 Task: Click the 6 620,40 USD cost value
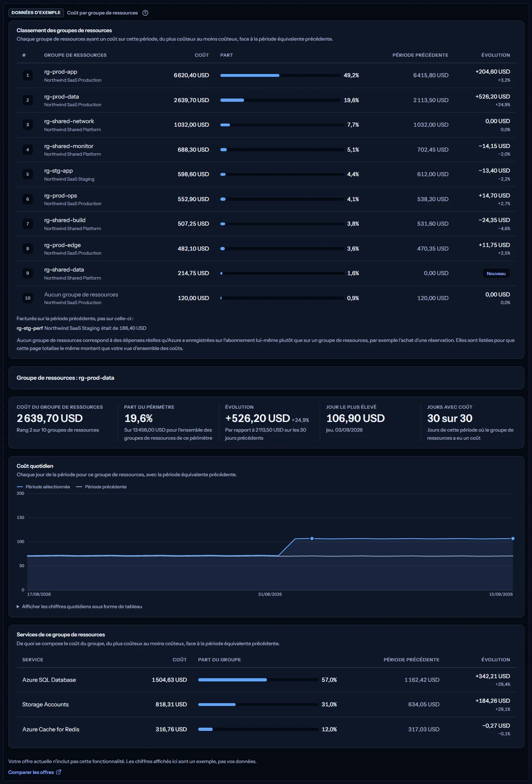[x=191, y=75]
